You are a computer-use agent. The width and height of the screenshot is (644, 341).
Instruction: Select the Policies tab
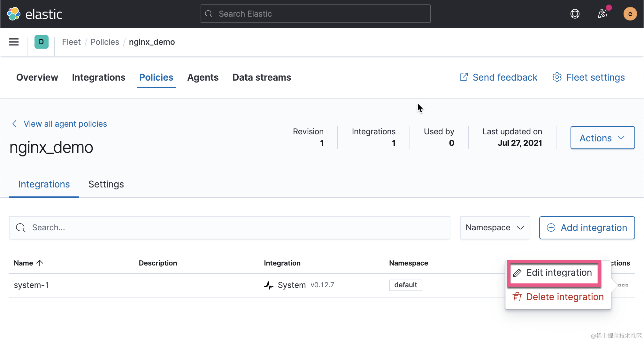pyautogui.click(x=156, y=77)
